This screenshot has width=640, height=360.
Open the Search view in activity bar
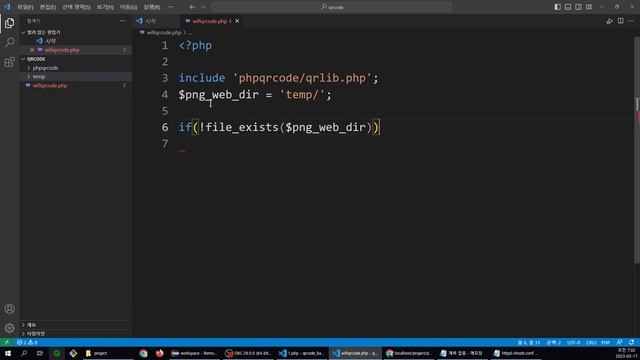coord(9,42)
